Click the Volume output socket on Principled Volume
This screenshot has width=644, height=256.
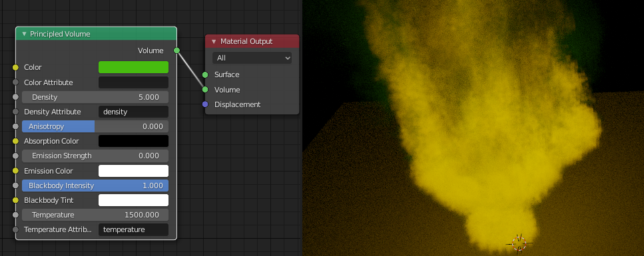coord(177,51)
